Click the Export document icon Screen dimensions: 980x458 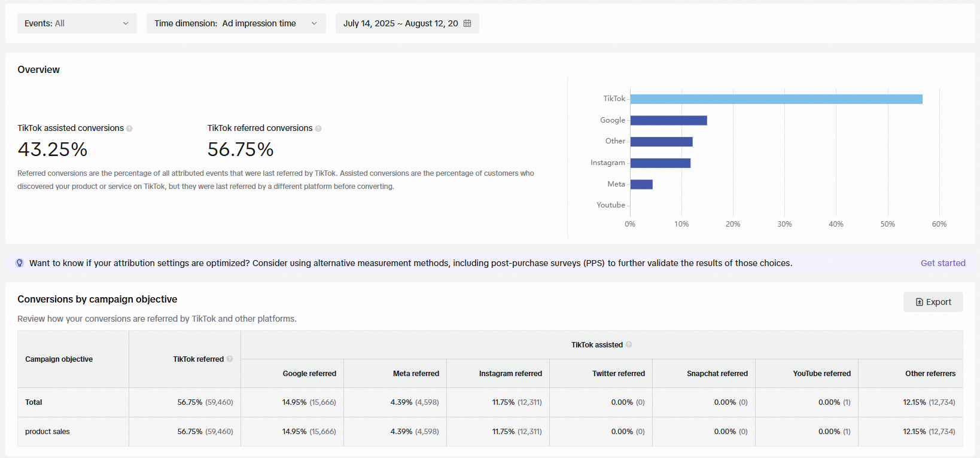click(x=920, y=302)
